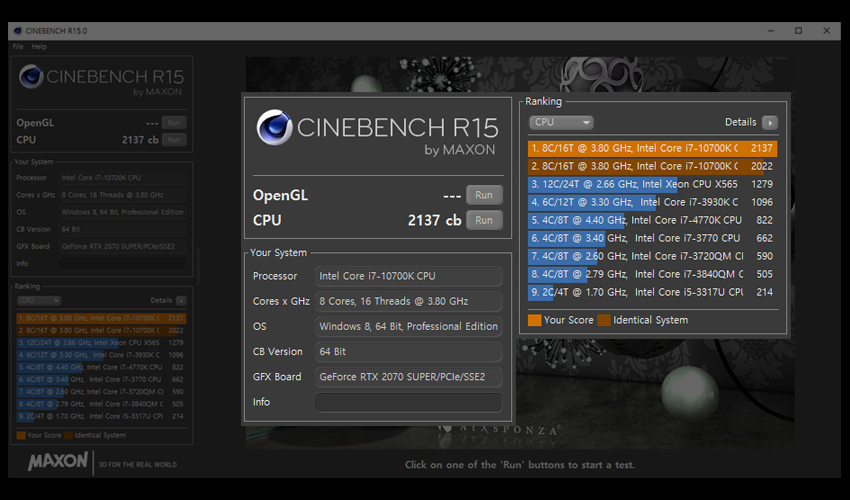Click the 'Identical System' swatch in left sidebar
Image resolution: width=850 pixels, height=500 pixels.
coord(68,435)
